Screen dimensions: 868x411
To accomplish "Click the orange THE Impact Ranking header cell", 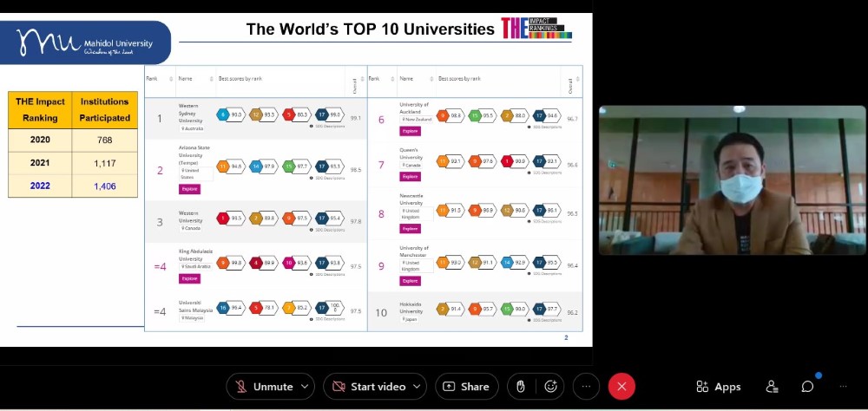I will pos(39,109).
